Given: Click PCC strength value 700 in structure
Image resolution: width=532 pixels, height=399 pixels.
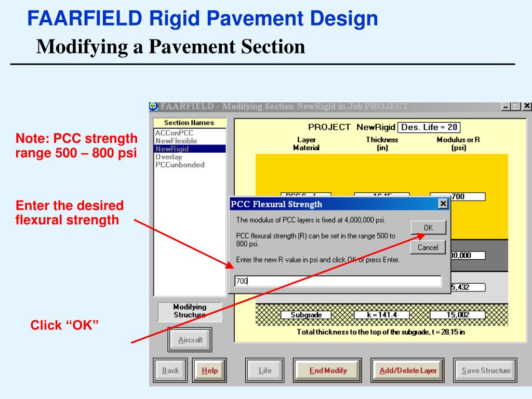Looking at the screenshot, I should [457, 196].
